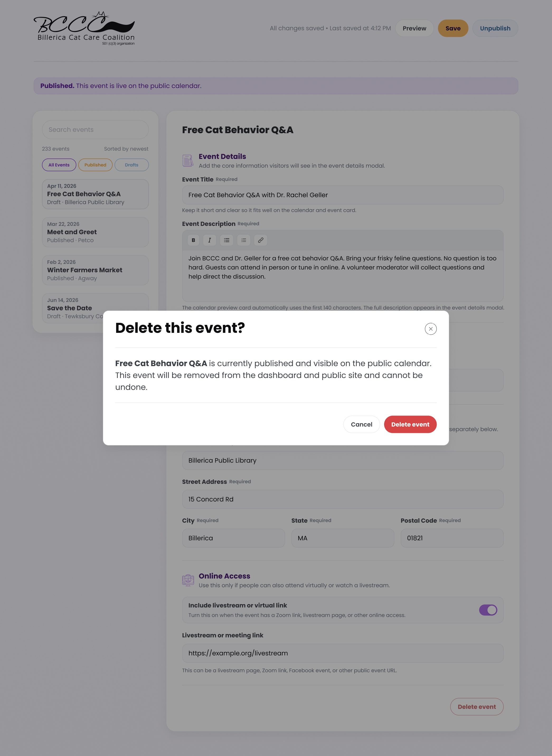Open the Sorted by newest option
Viewport: 552px width, 756px height.
point(126,149)
